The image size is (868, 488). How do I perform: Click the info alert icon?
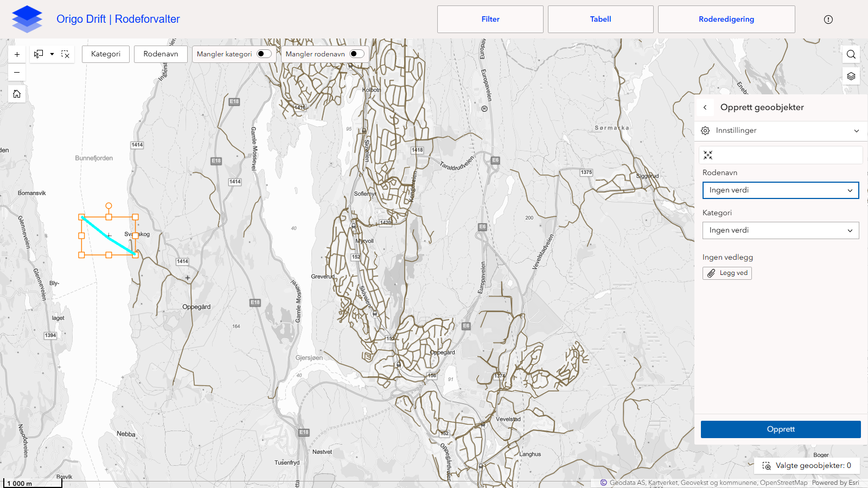828,20
